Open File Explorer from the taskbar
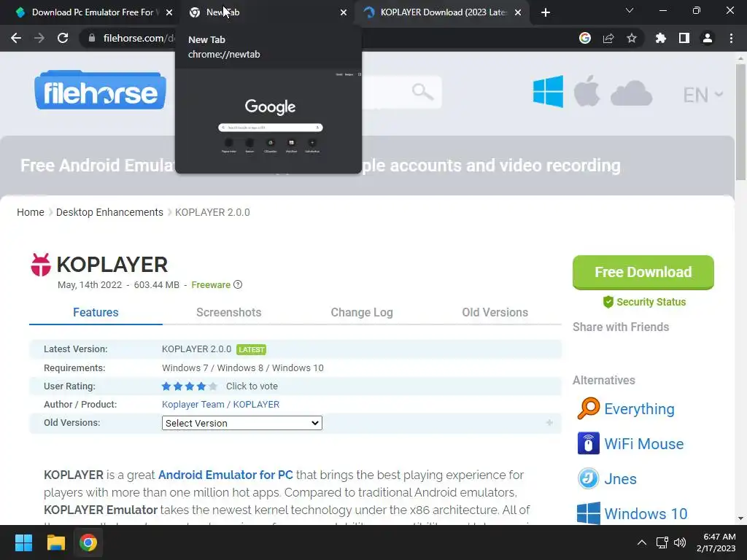 coord(55,542)
